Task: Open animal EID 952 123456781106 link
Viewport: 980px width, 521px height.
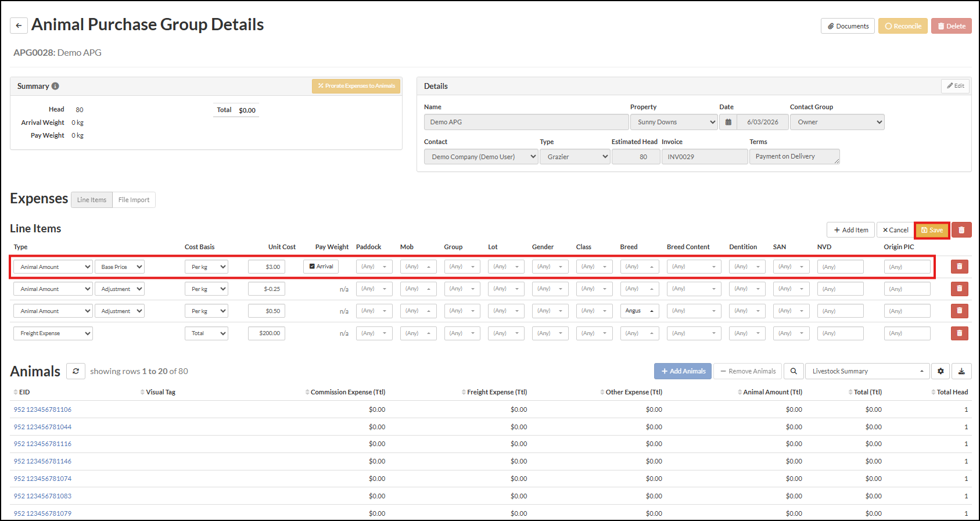Action: [42, 409]
